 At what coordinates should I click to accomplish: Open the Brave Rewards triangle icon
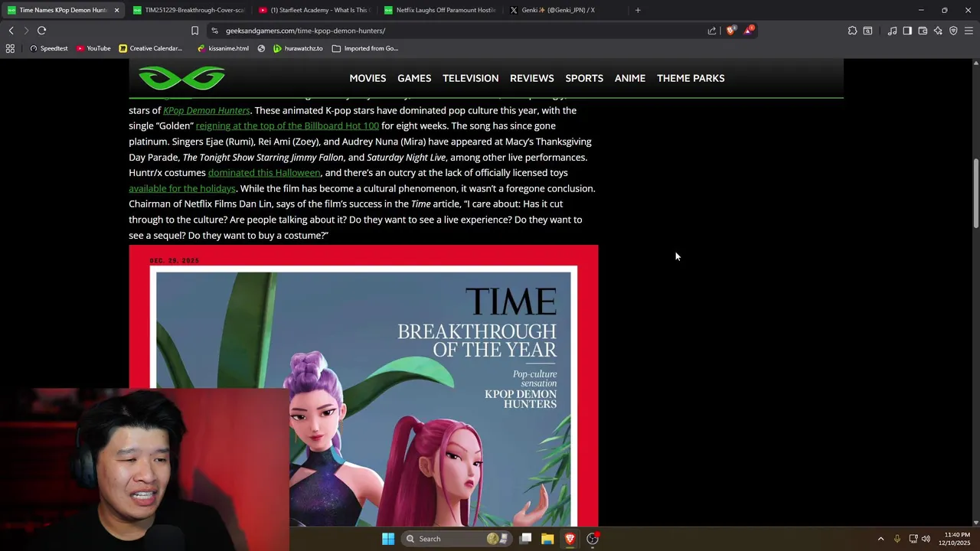click(x=749, y=31)
